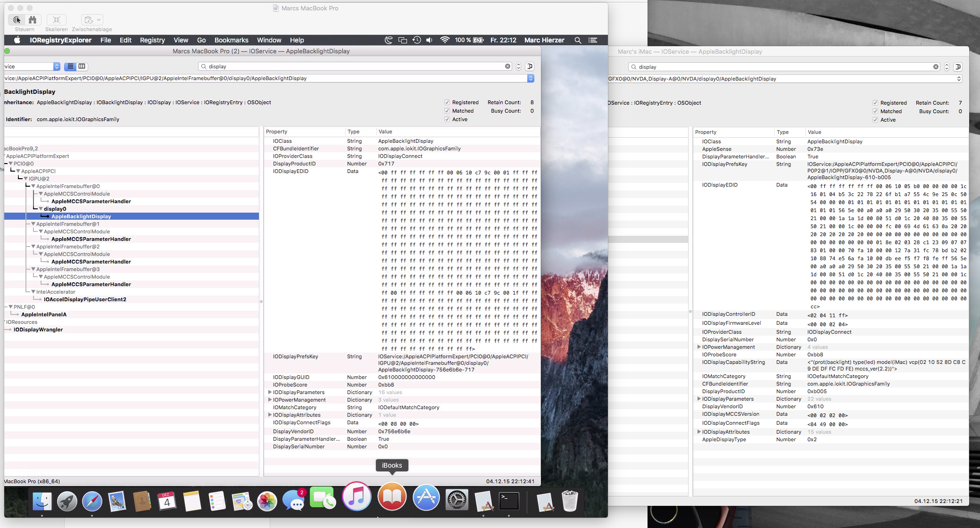Open the path dropdown in MacBook window
The width and height of the screenshot is (980, 528).
531,78
